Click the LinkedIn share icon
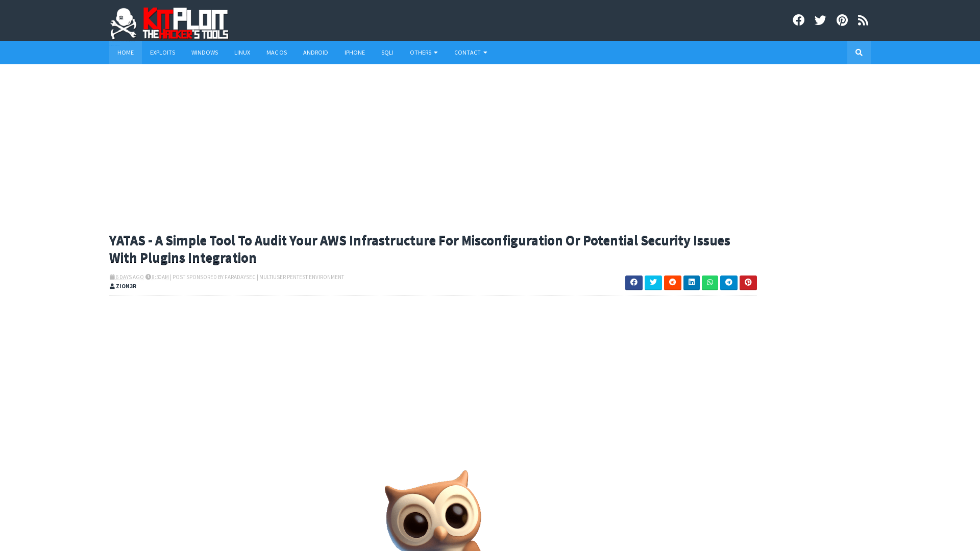Viewport: 980px width, 551px height. point(691,283)
